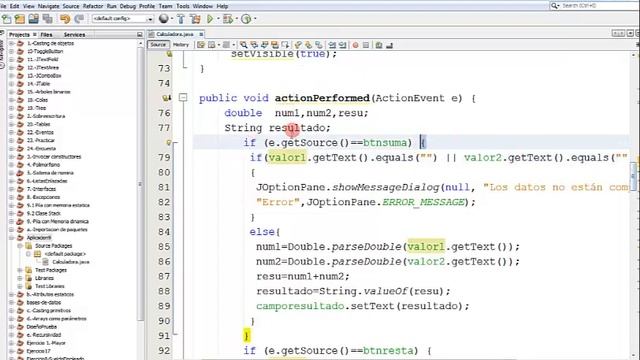Image resolution: width=640 pixels, height=360 pixels.
Task: Click the Projects panel vertical scrollbar
Action: [140, 184]
